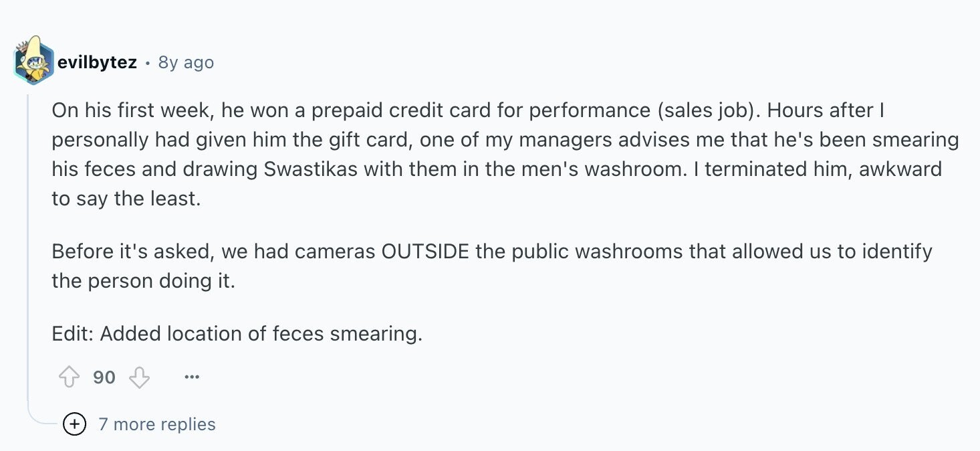The width and height of the screenshot is (980, 451).
Task: Visit the evilbytez user profile link
Action: tap(98, 63)
